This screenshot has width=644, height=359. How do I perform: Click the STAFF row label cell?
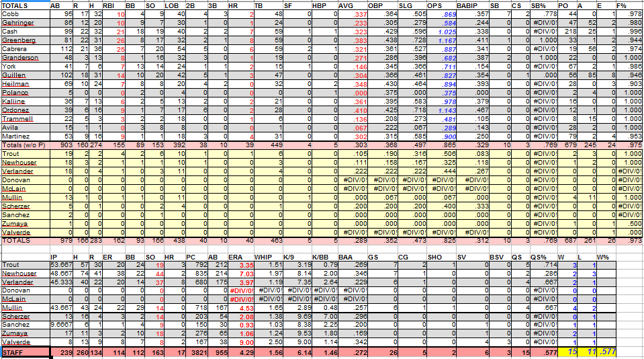(26, 352)
